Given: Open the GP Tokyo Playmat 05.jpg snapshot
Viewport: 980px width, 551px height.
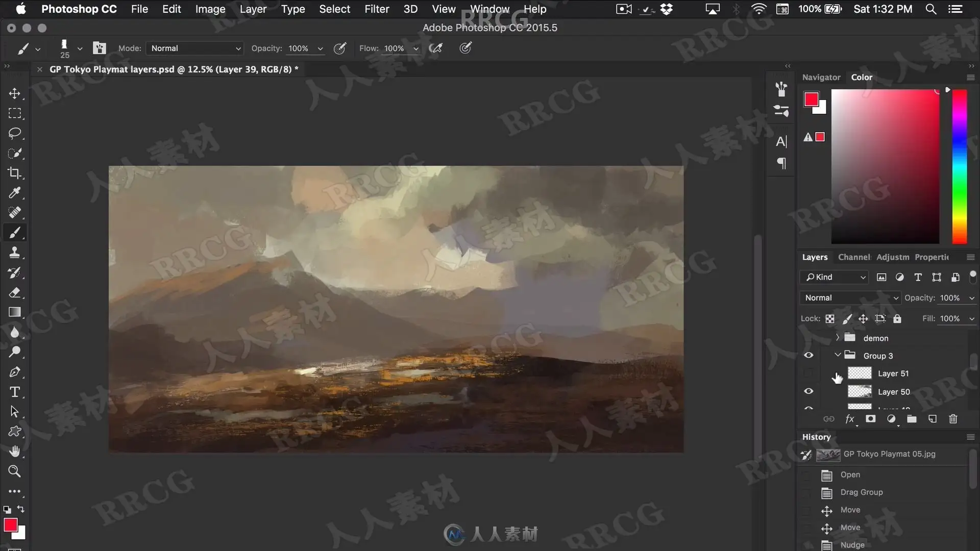Looking at the screenshot, I should (x=890, y=454).
